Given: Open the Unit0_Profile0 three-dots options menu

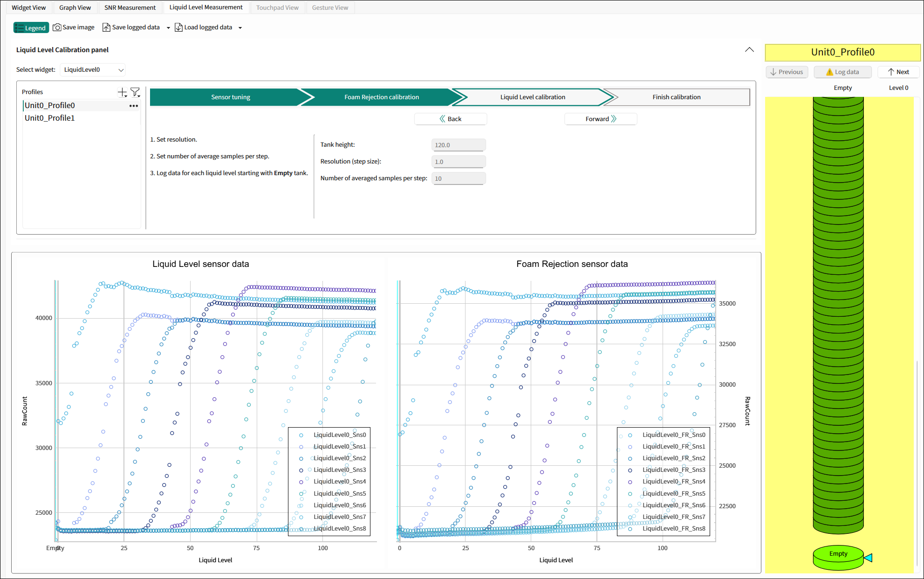Looking at the screenshot, I should point(134,106).
